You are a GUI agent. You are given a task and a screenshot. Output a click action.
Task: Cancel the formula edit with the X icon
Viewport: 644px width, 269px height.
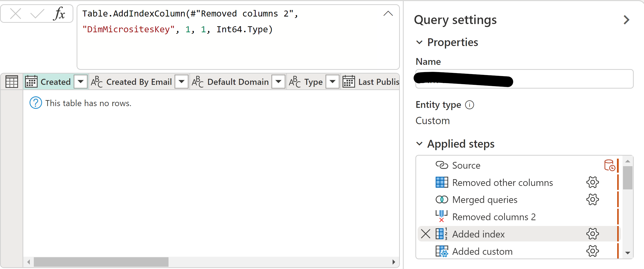16,14
